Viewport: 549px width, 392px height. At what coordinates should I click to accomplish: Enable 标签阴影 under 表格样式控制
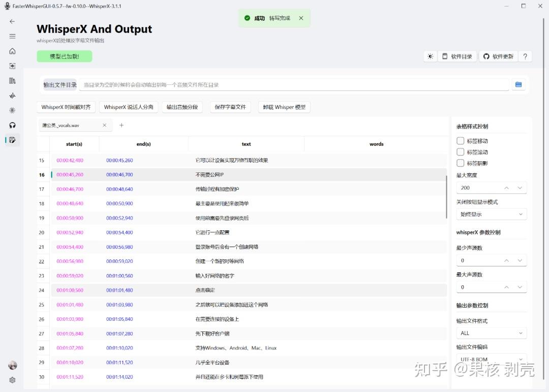tap(461, 164)
